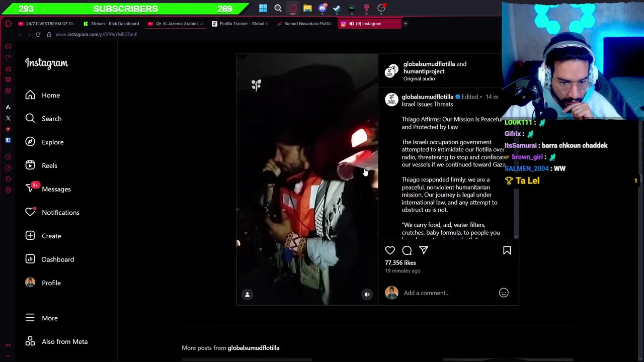Open extensions cube in Opera sidebar
Screen dimensions: 644x362
pos(8,179)
